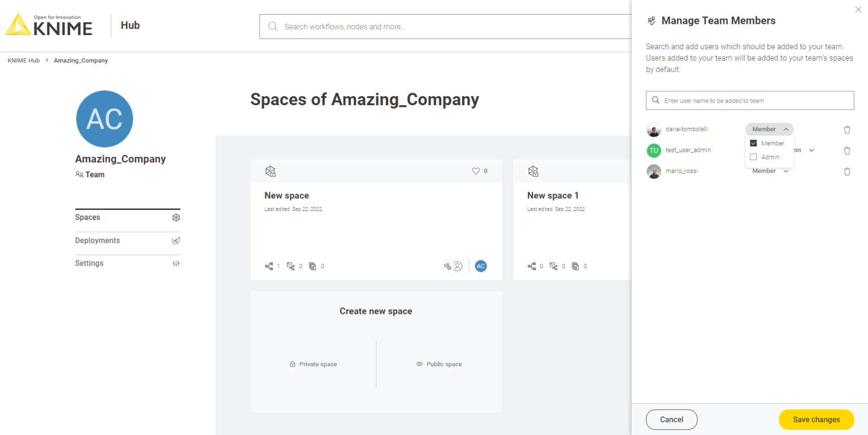Click the AC owner badge on New space card

(x=481, y=266)
